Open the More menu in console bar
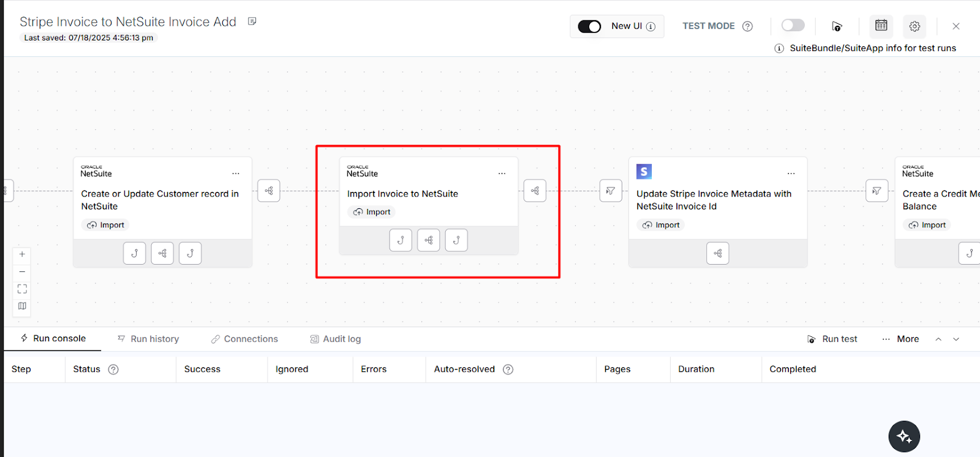Viewport: 980px width, 457px height. [900, 339]
